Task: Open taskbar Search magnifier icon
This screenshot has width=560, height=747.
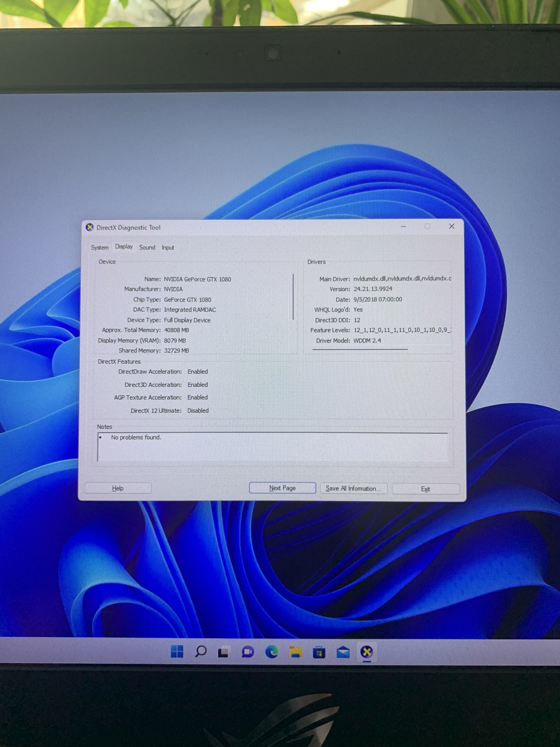Action: pyautogui.click(x=201, y=651)
